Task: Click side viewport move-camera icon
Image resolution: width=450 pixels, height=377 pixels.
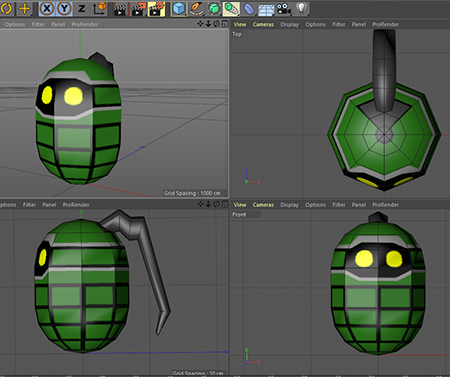Action: (200, 204)
